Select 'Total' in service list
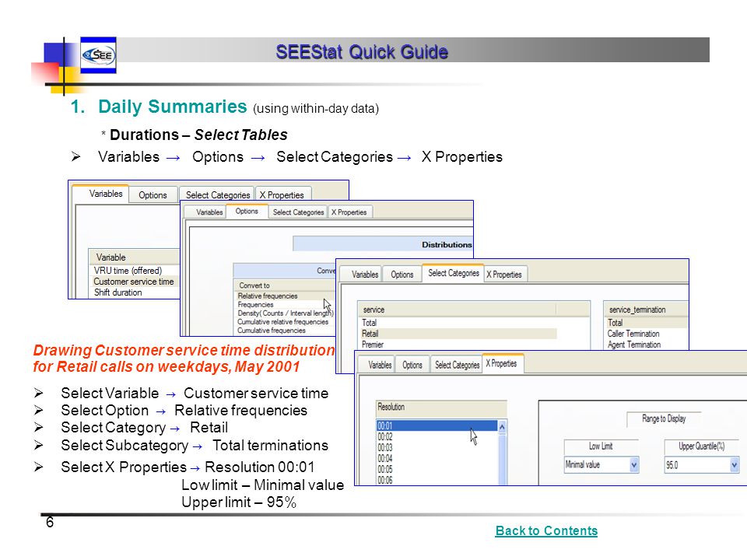 [458, 322]
